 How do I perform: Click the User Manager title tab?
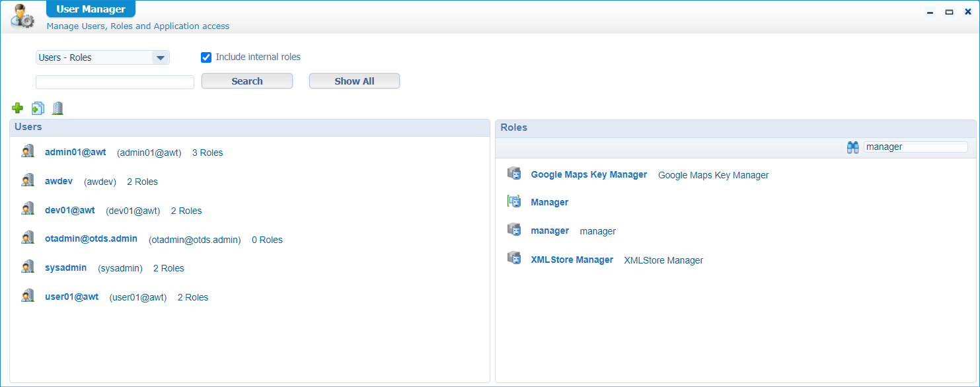click(91, 9)
